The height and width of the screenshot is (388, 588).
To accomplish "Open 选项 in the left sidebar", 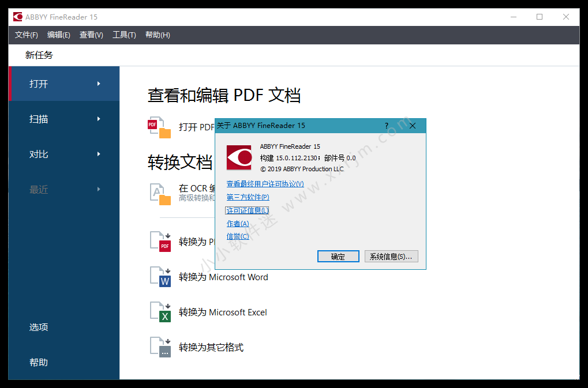I will point(39,327).
